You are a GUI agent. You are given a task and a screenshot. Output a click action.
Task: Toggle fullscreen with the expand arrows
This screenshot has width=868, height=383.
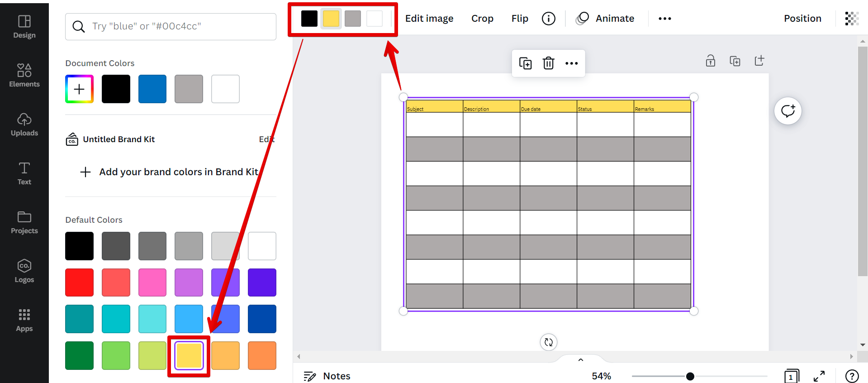coord(819,376)
